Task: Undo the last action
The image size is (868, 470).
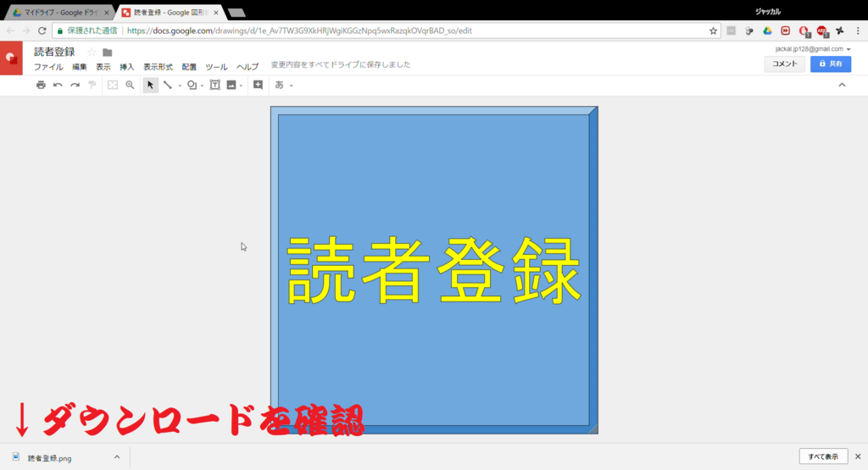Action: 58,86
